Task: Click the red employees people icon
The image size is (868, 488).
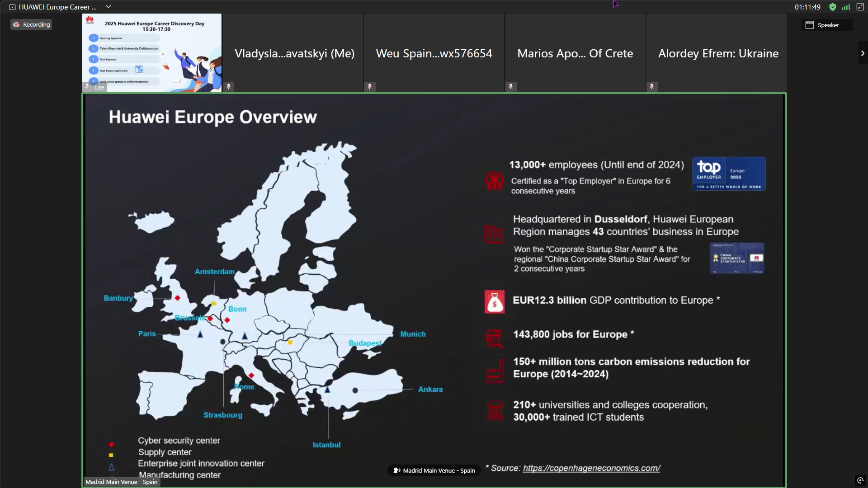Action: coord(494,180)
